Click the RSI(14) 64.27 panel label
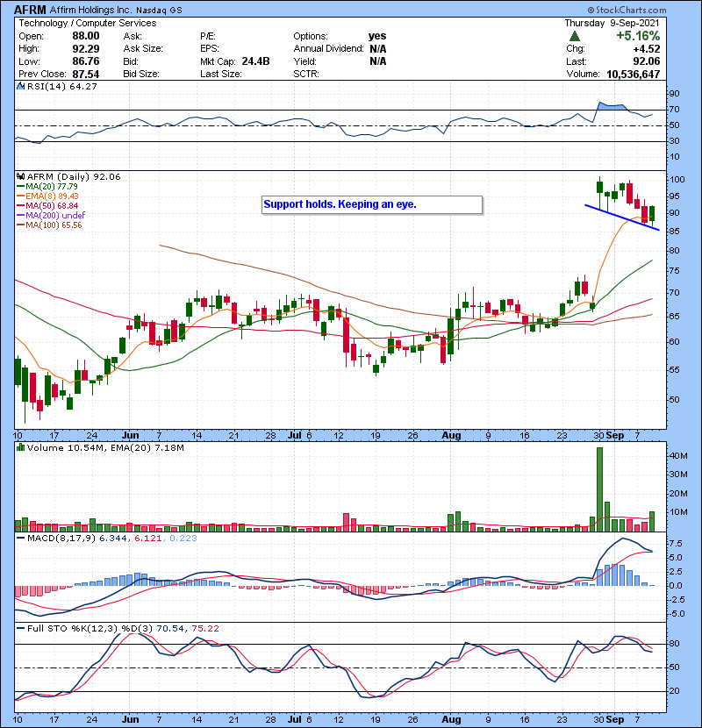702x728 pixels. point(61,86)
